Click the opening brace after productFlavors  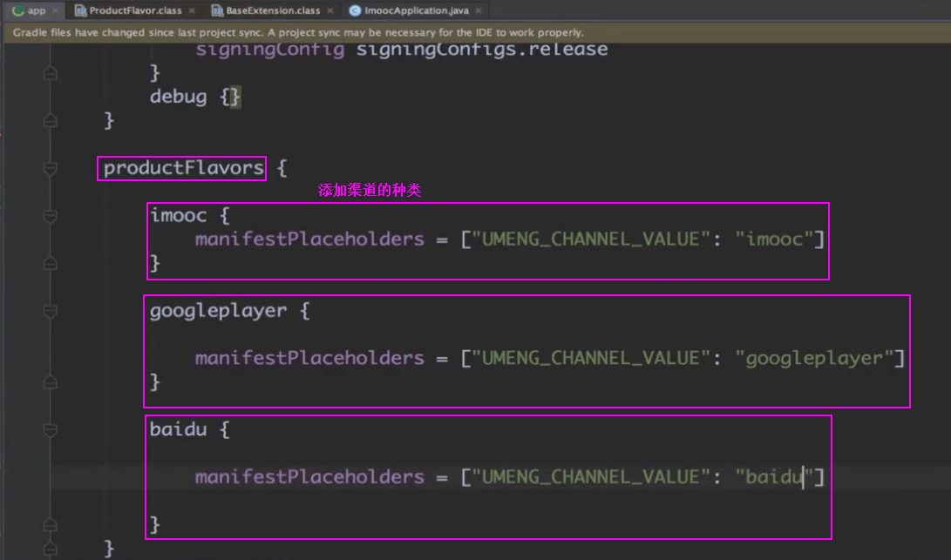282,168
